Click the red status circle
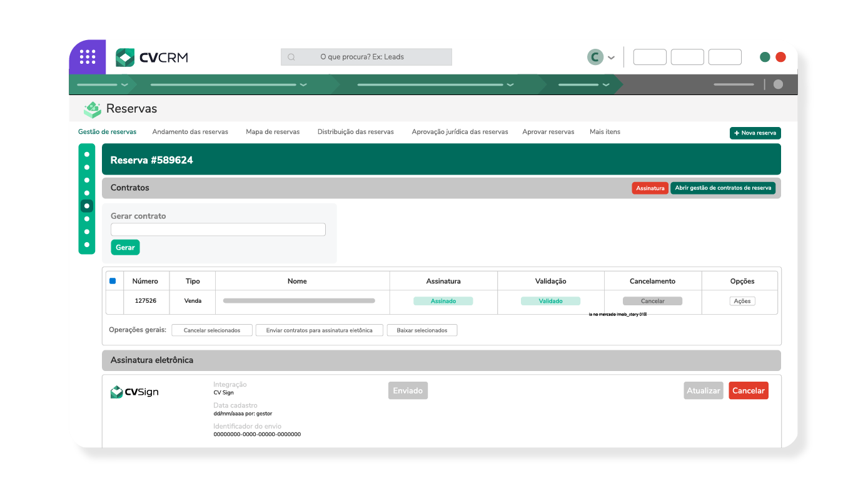 coord(780,57)
